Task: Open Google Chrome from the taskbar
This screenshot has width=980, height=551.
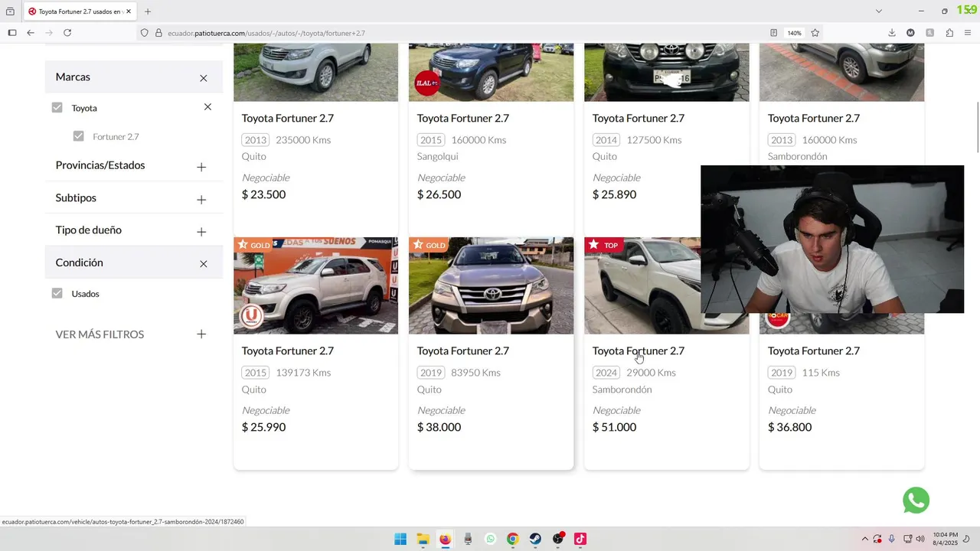Action: [512, 539]
